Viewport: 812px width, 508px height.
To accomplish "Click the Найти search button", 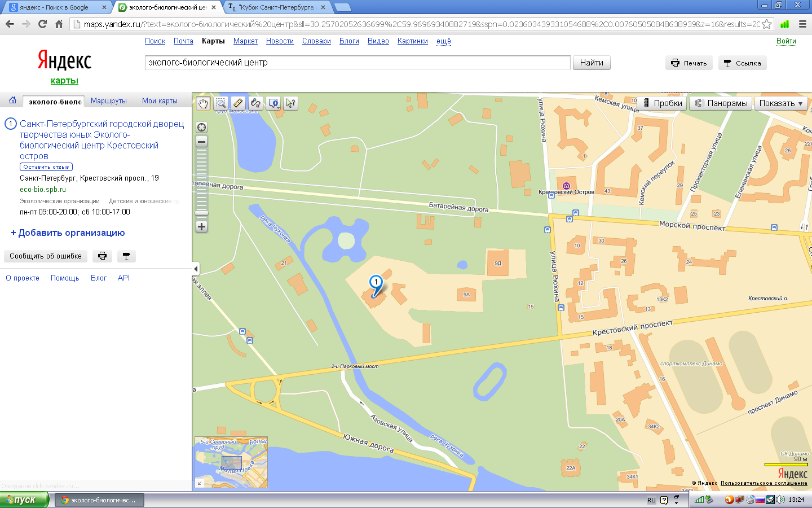I will click(x=592, y=63).
